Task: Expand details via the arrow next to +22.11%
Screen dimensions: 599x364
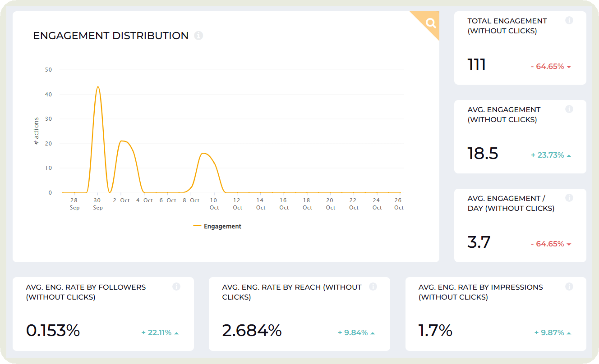Action: 175,332
